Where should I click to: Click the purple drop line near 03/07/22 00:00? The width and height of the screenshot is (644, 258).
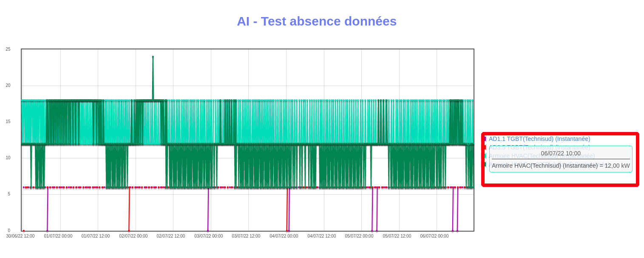pyautogui.click(x=208, y=209)
